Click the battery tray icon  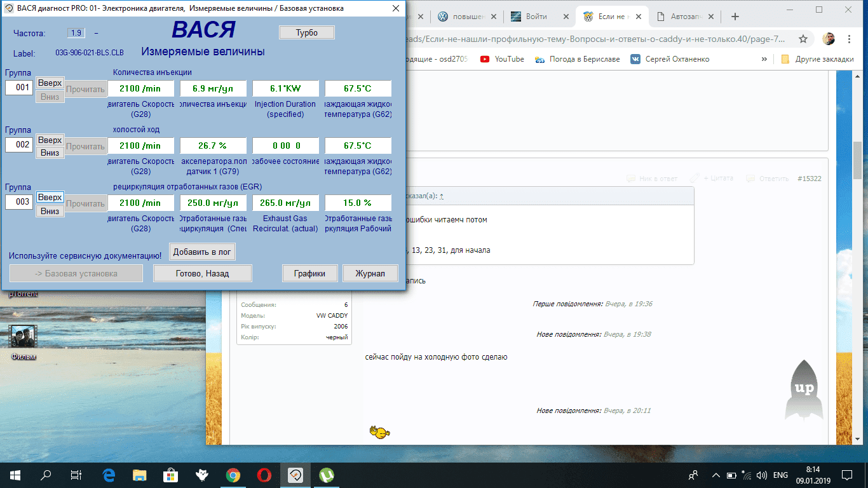pos(731,475)
